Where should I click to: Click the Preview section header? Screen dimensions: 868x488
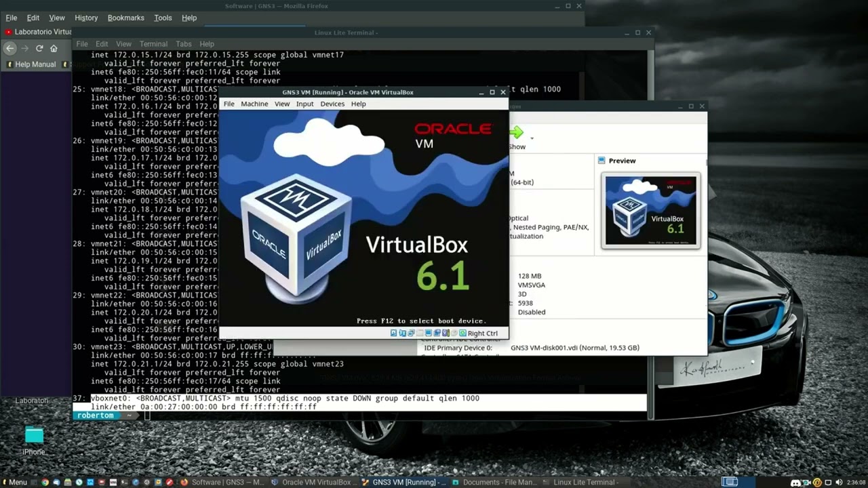[x=622, y=161]
